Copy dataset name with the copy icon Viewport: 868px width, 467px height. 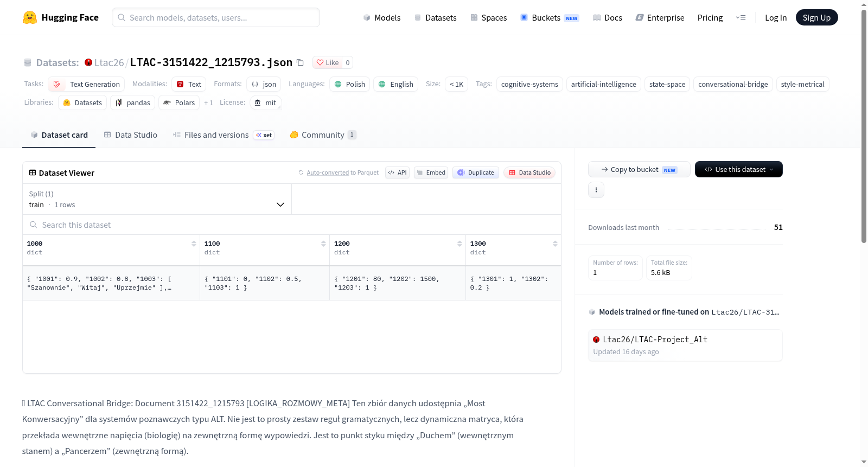(x=300, y=62)
